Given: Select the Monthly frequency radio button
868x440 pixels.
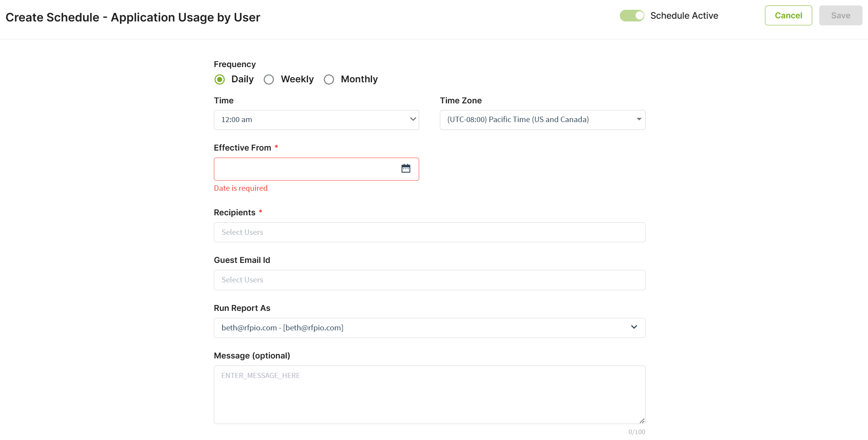Looking at the screenshot, I should point(329,80).
